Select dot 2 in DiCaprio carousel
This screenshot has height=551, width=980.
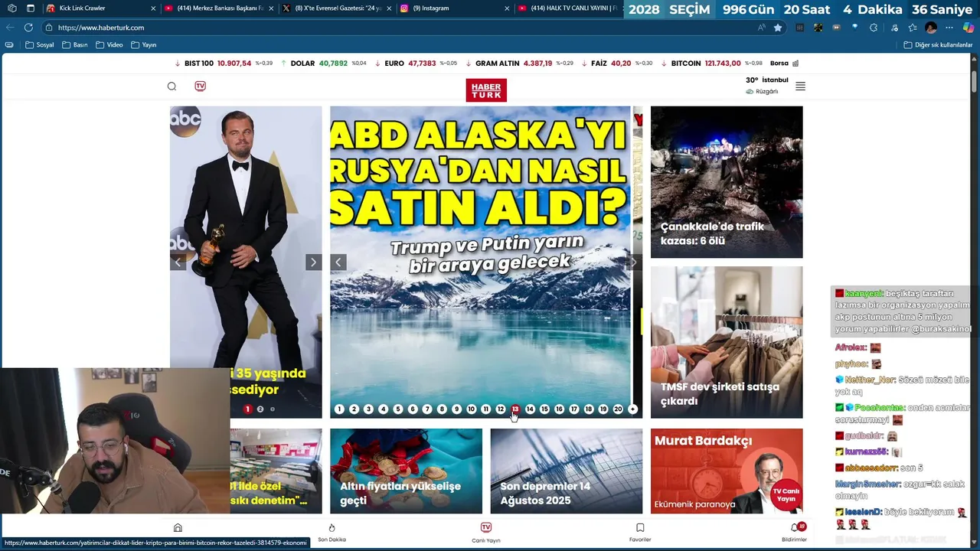point(260,409)
